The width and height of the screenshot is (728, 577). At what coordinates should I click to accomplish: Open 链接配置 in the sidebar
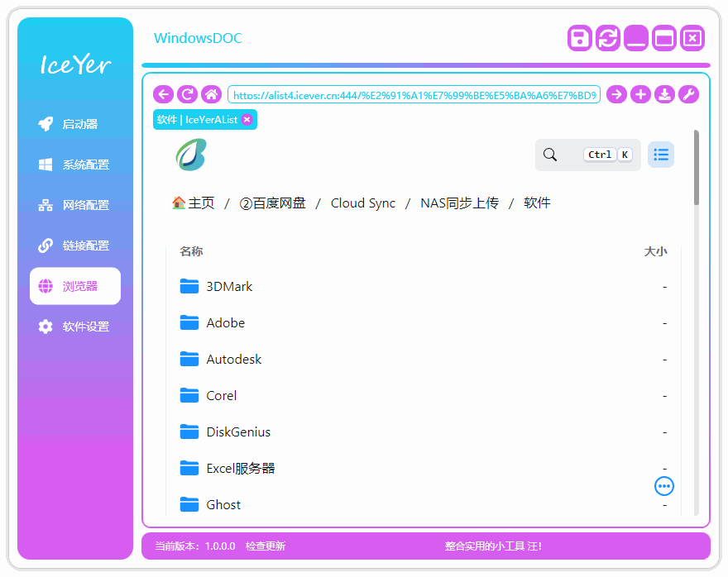(75, 246)
